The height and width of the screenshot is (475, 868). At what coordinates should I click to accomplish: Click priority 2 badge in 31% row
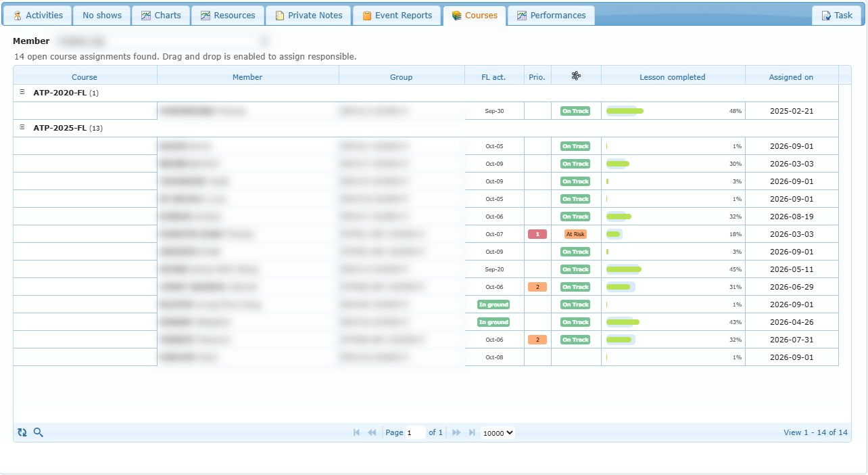(537, 287)
